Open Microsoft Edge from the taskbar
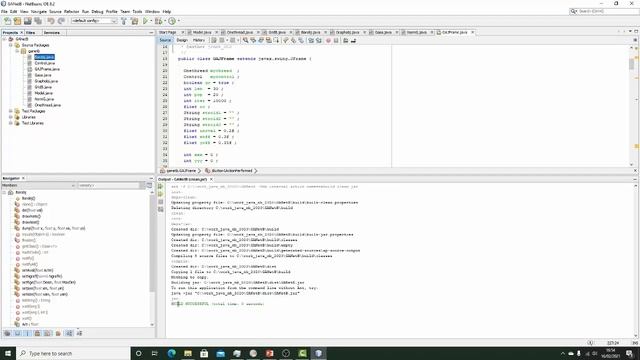The height and width of the screenshot is (360, 640). 171,353
